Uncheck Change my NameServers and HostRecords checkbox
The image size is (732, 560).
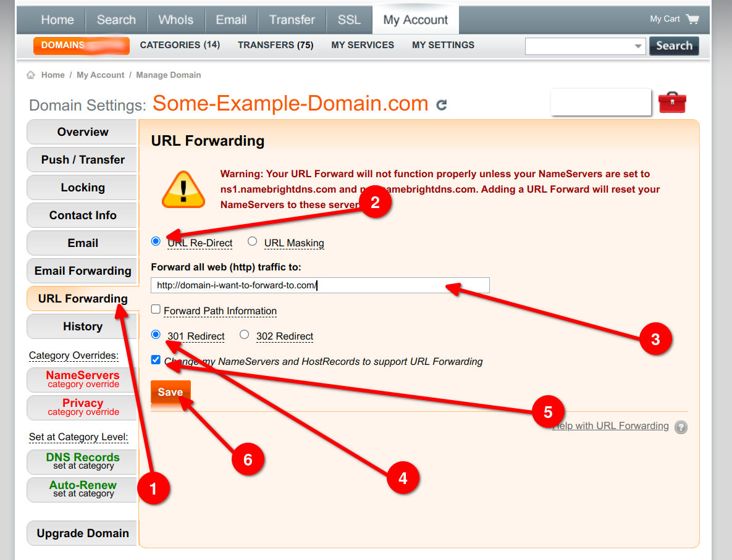pyautogui.click(x=156, y=360)
